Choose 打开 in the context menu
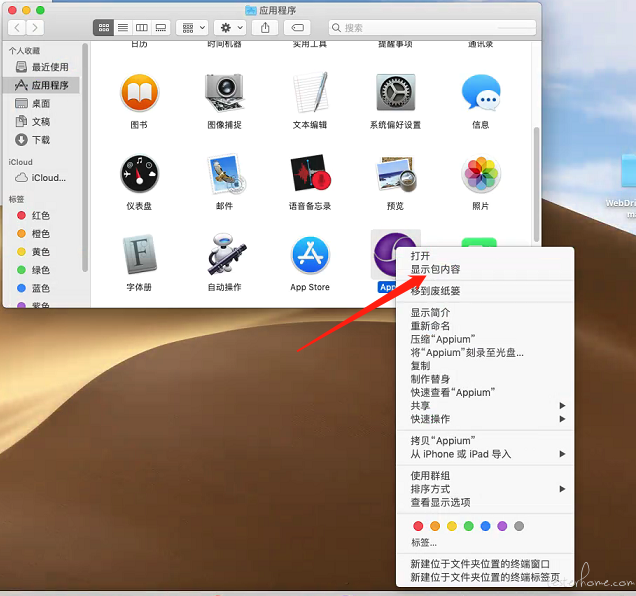636x596 pixels. point(485,256)
